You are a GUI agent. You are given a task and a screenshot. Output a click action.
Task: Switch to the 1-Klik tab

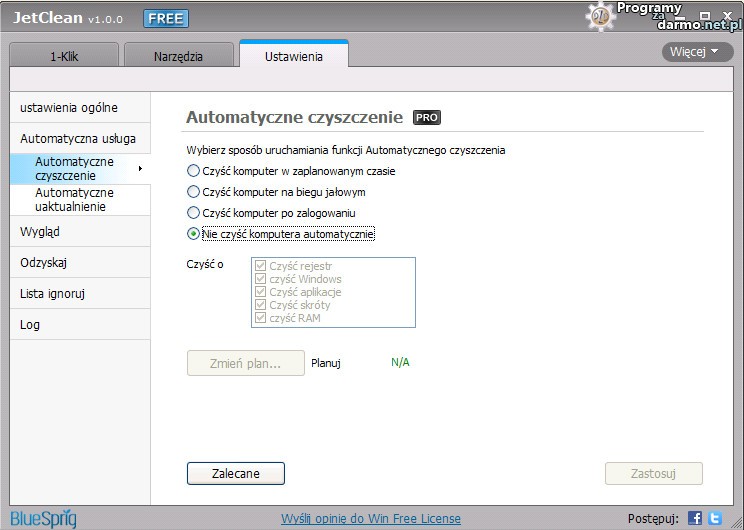pos(65,57)
